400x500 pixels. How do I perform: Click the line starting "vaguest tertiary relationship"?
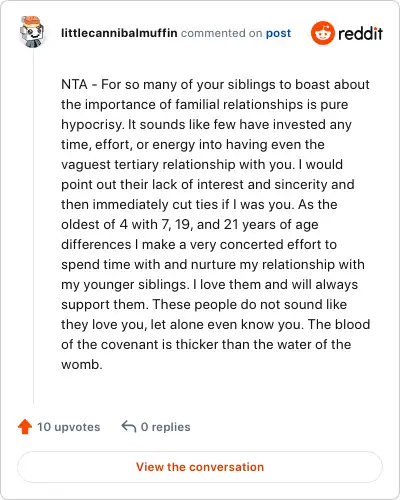pos(202,165)
